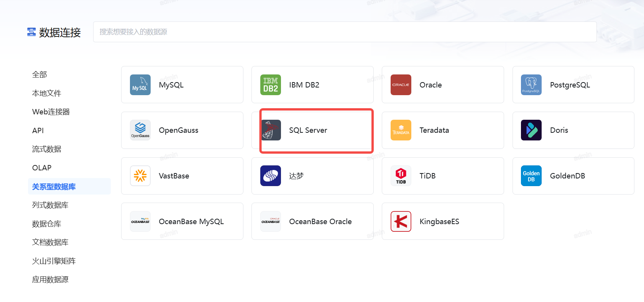This screenshot has height=302, width=644.
Task: Go to 数据仓库 category
Action: [x=47, y=224]
